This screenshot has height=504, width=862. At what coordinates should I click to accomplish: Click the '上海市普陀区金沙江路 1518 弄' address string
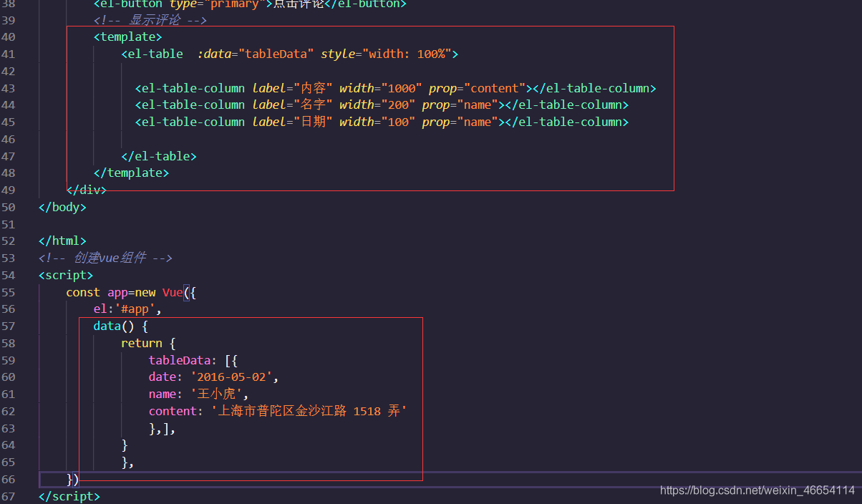(309, 411)
